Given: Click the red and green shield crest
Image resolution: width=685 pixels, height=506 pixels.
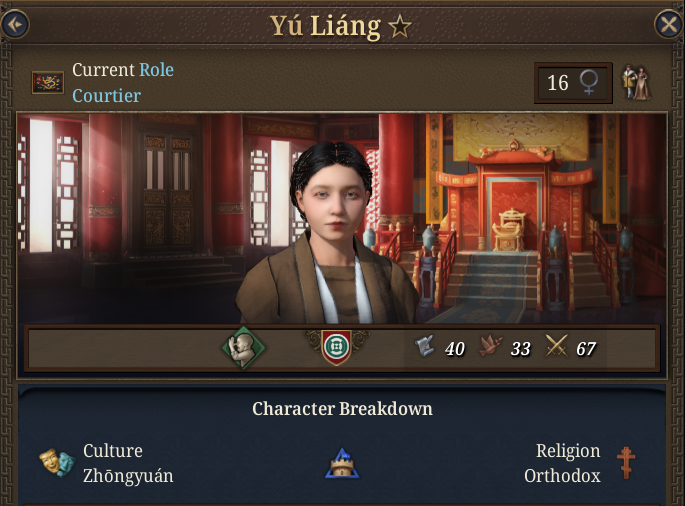Looking at the screenshot, I should tap(336, 347).
